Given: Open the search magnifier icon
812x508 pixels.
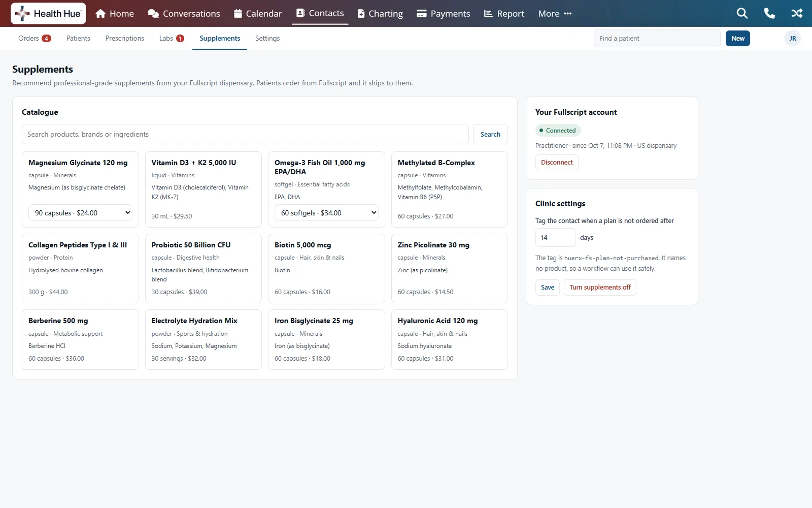Looking at the screenshot, I should (742, 14).
